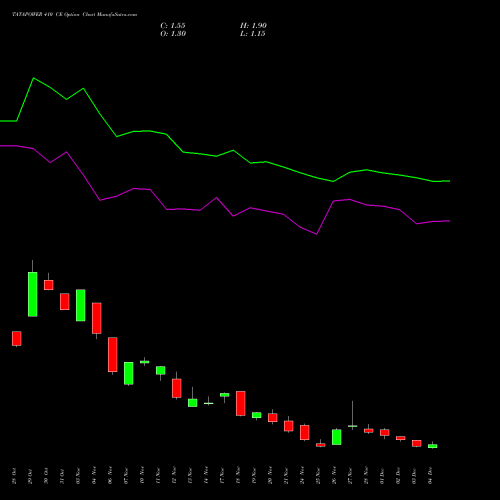Click the last green candle for 04 Dec

tap(433, 446)
